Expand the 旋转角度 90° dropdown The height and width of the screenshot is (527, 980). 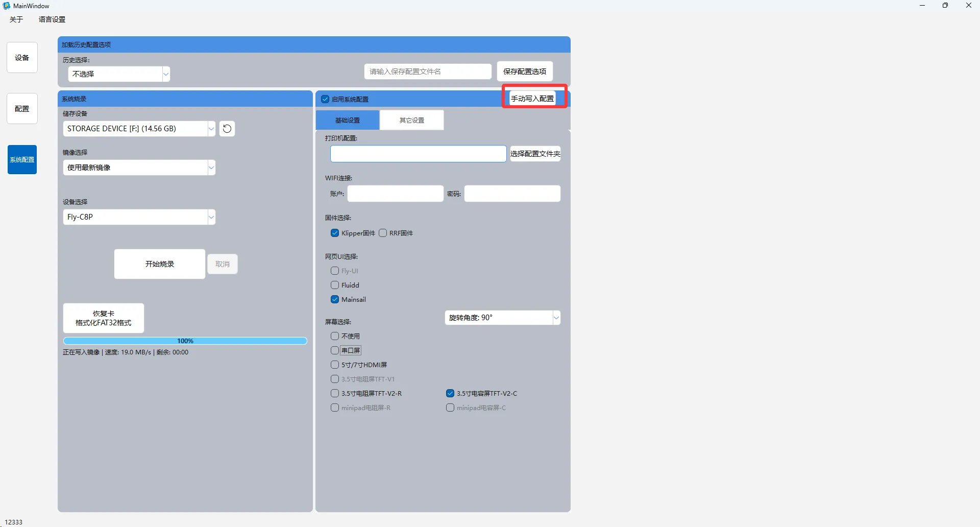(502, 318)
